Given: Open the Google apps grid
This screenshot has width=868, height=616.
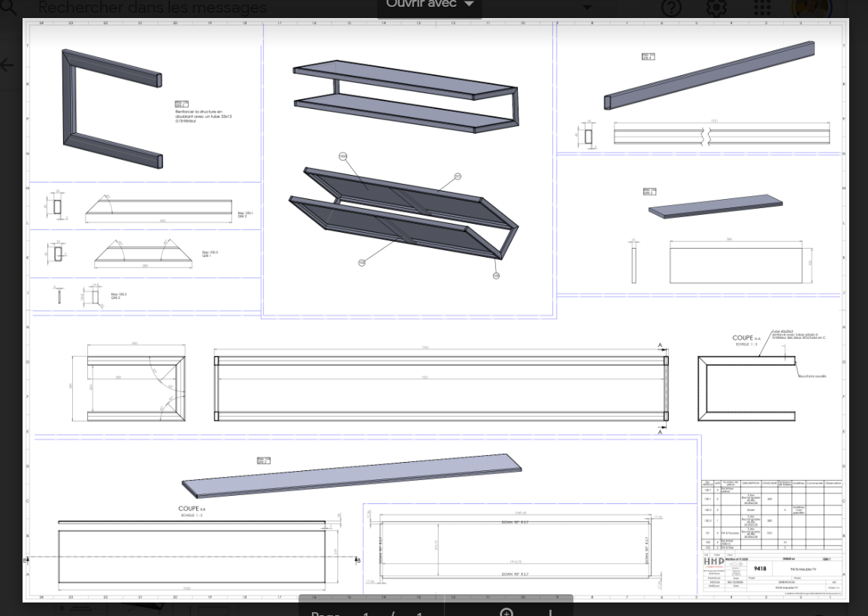Looking at the screenshot, I should [762, 8].
